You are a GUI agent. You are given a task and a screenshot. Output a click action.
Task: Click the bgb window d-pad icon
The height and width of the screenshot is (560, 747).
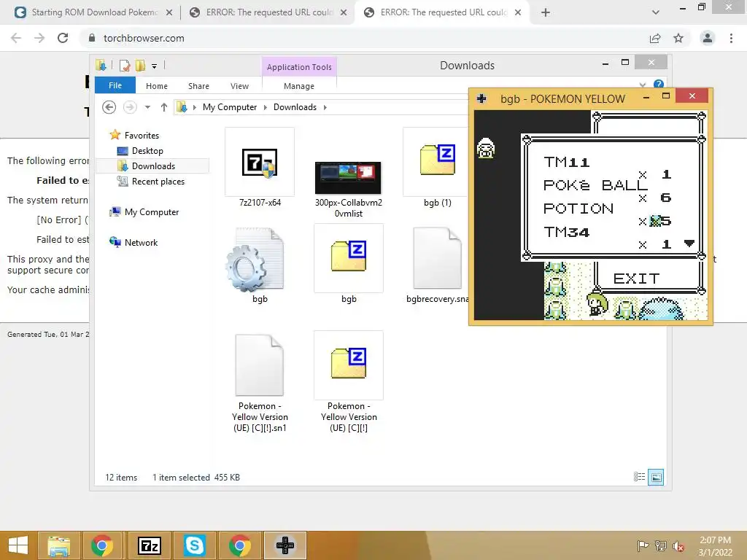[x=481, y=98]
